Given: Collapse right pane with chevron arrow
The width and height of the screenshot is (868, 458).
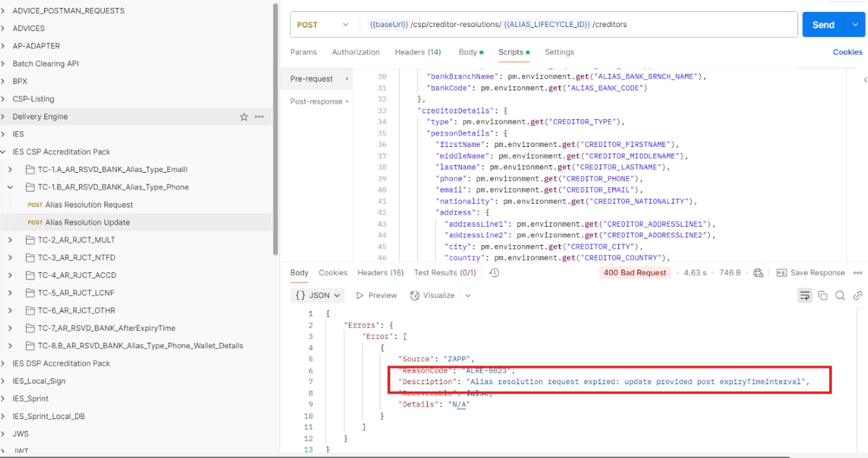Looking at the screenshot, I should coord(865,80).
